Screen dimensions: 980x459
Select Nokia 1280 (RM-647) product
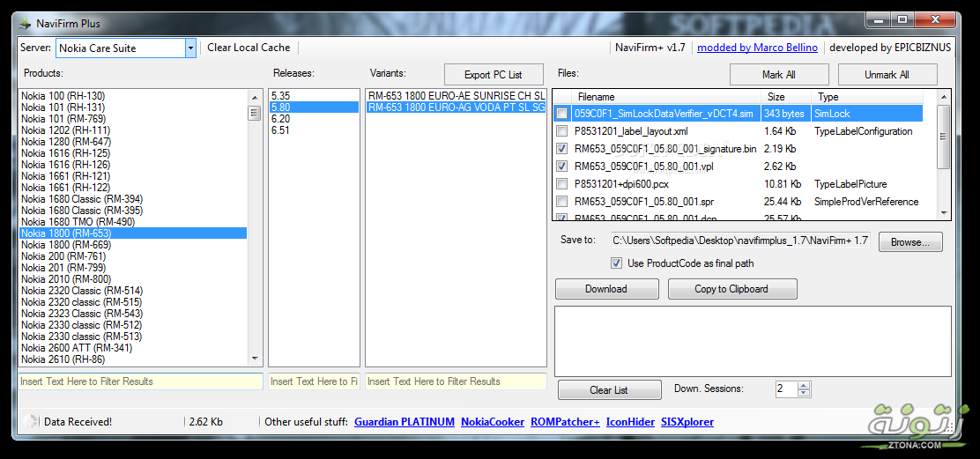click(133, 141)
